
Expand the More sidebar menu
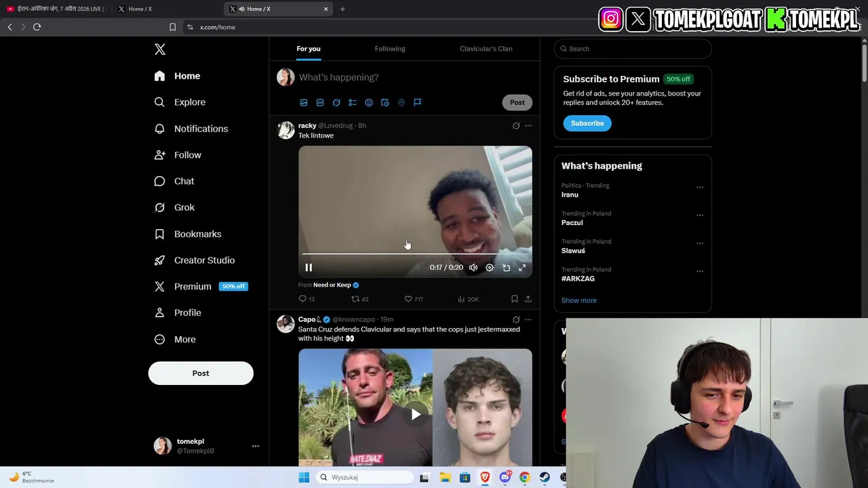pos(175,340)
